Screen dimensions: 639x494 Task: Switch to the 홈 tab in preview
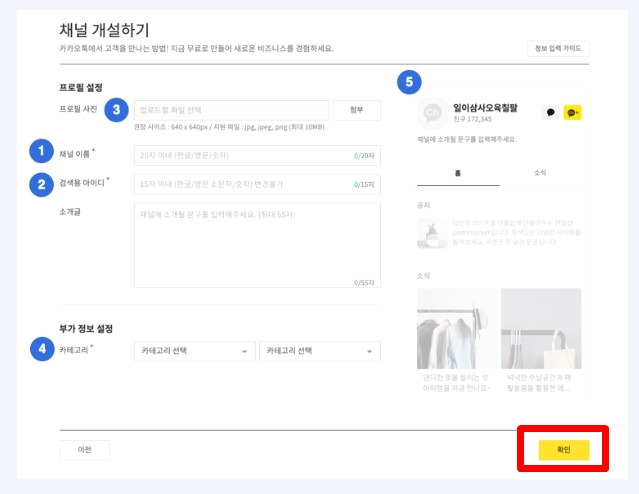[x=458, y=173]
